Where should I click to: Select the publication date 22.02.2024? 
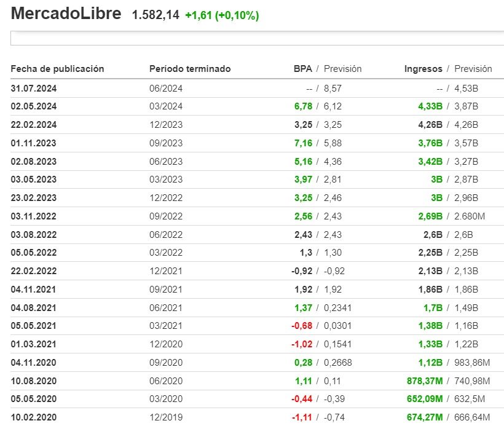(34, 125)
